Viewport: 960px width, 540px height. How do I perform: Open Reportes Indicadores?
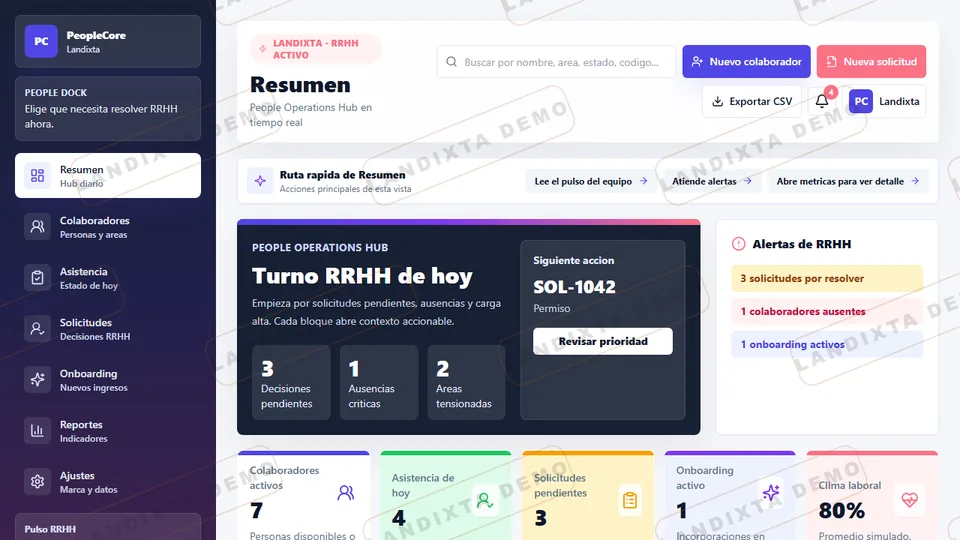[108, 430]
